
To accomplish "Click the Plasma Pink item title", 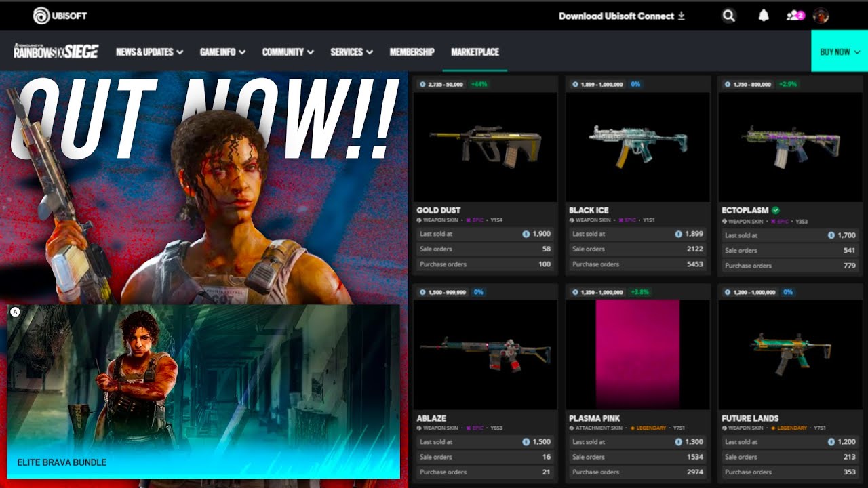I will click(595, 418).
